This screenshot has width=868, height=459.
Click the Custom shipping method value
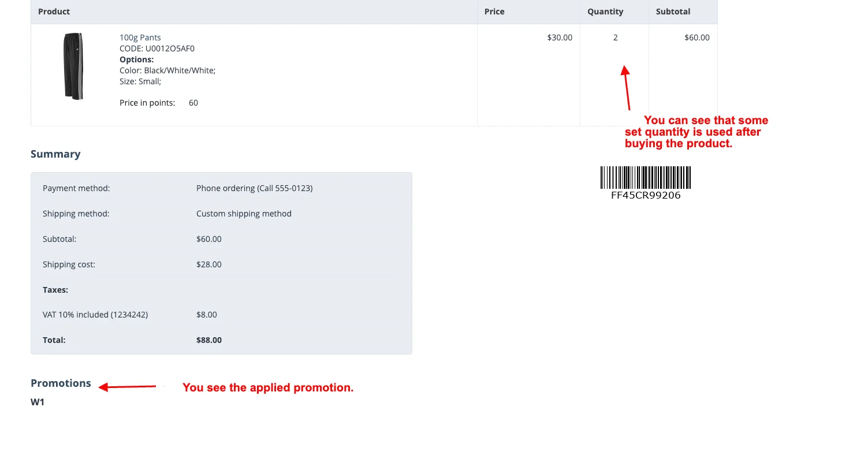point(244,214)
